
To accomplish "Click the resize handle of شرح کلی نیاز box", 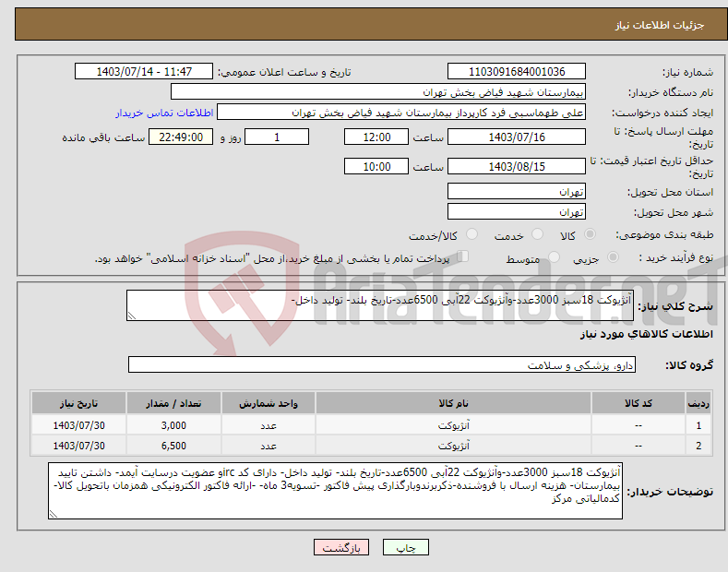I will (132, 316).
